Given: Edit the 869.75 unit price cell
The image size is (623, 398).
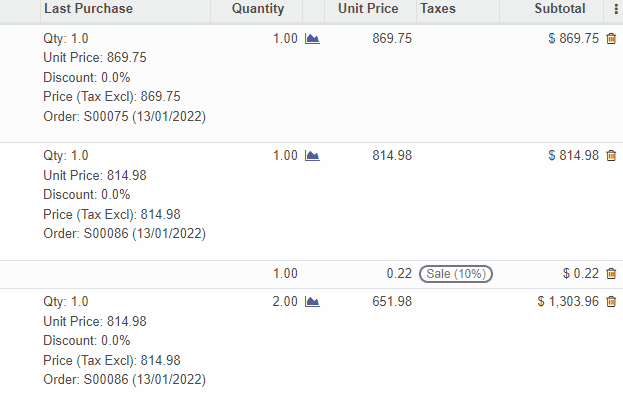Looking at the screenshot, I should [392, 39].
